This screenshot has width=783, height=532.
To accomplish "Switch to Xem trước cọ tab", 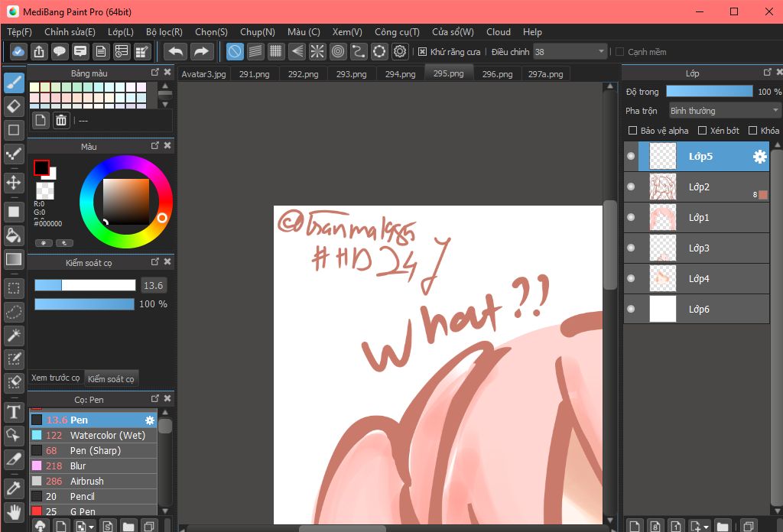I will (x=55, y=378).
